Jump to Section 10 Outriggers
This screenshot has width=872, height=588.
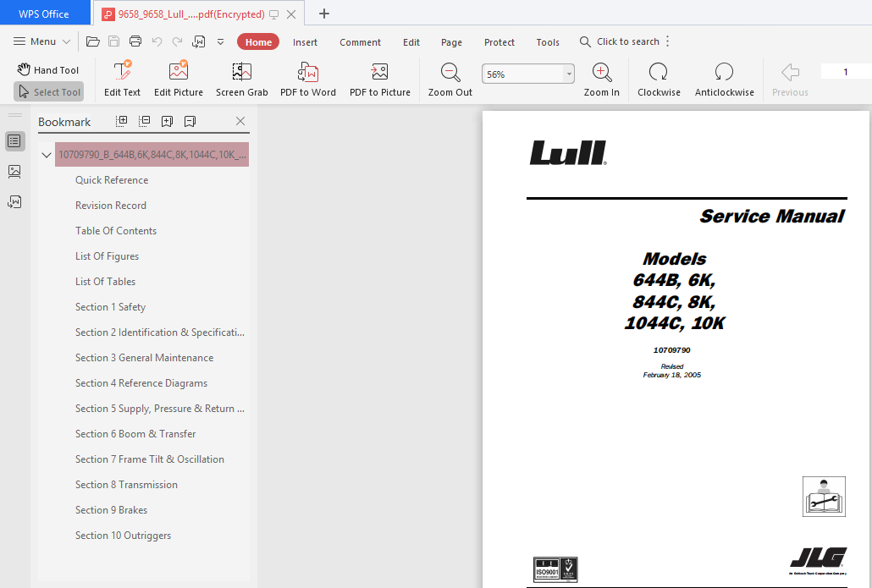point(123,536)
